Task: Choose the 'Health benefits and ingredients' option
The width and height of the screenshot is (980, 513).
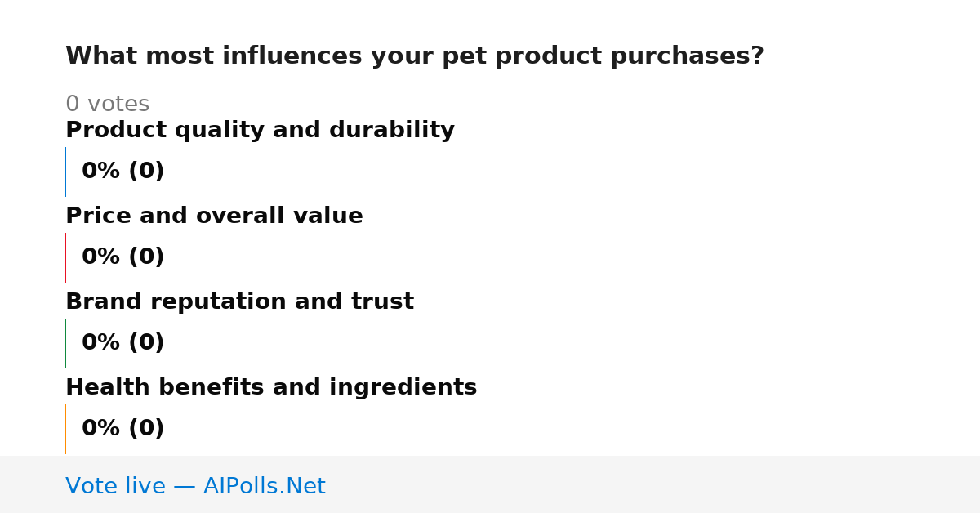Action: point(271,388)
